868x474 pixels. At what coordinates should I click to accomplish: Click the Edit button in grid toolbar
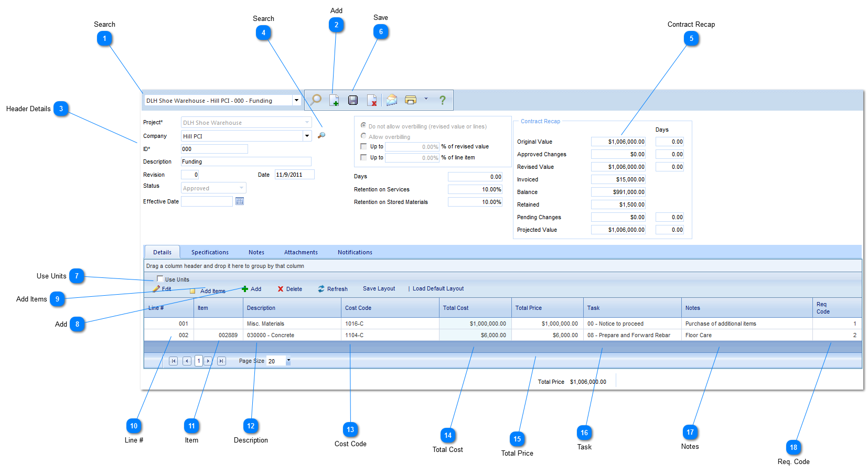[162, 289]
